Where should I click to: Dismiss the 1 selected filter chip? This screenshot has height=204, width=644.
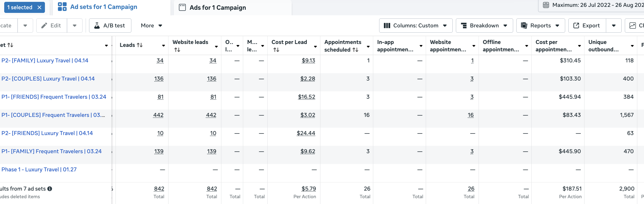[39, 7]
